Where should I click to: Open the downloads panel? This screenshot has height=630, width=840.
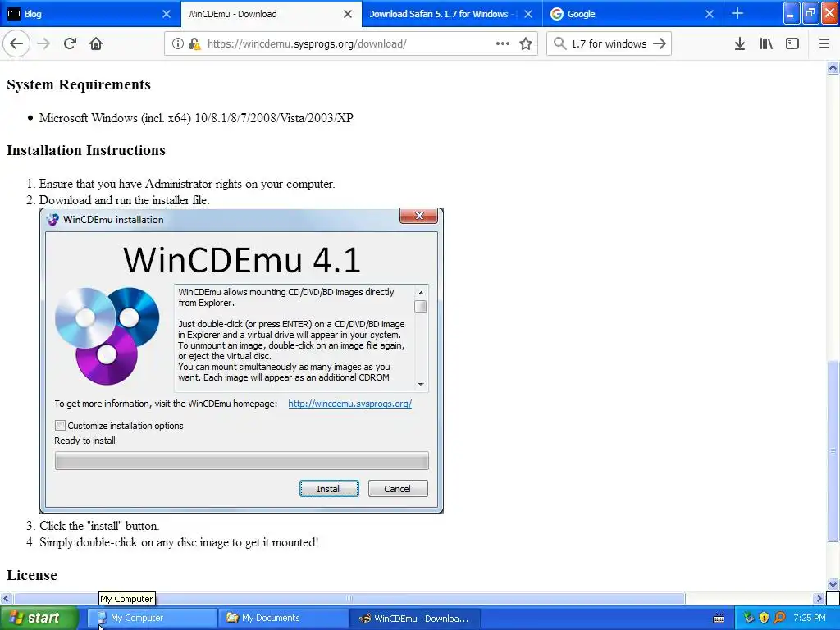740,43
